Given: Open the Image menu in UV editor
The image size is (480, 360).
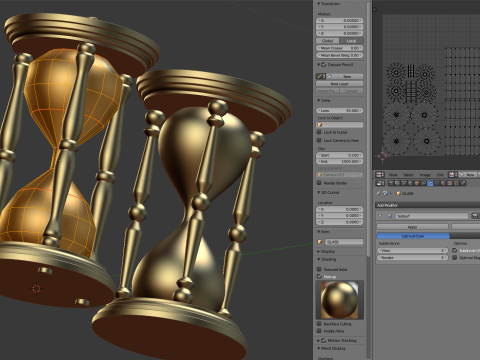Looking at the screenshot, I should tap(425, 175).
